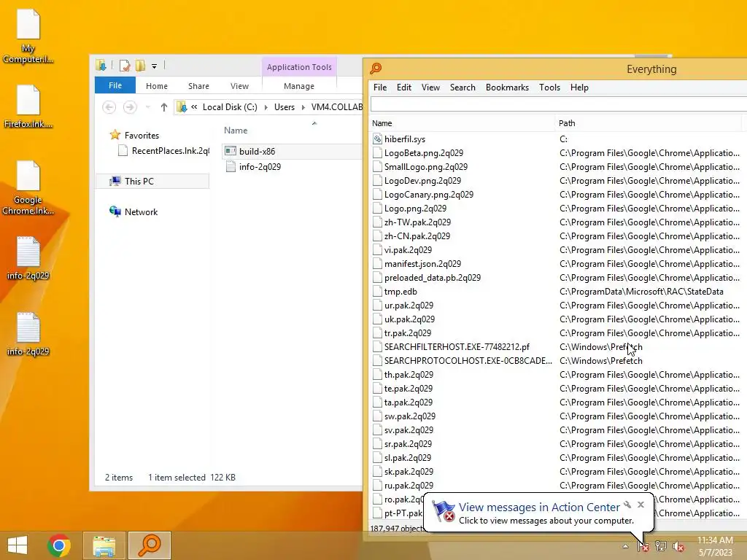Select LogoCanary.png.2q029 result row

[x=429, y=194]
